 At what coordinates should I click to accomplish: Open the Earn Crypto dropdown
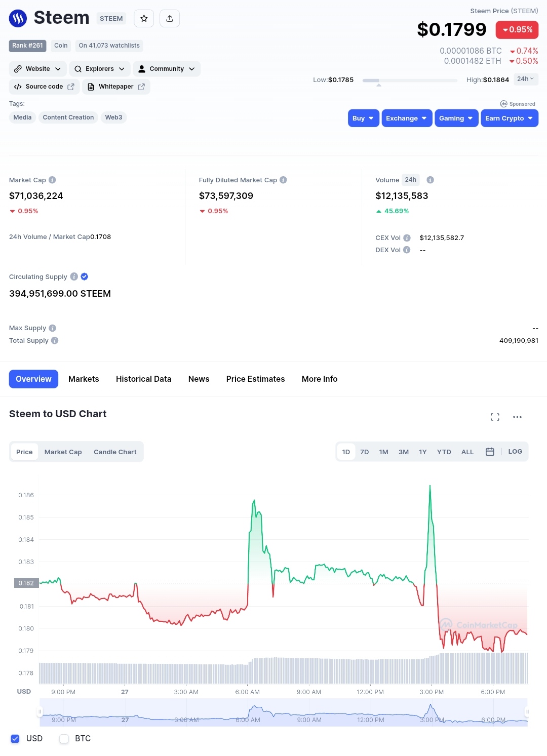(x=509, y=118)
